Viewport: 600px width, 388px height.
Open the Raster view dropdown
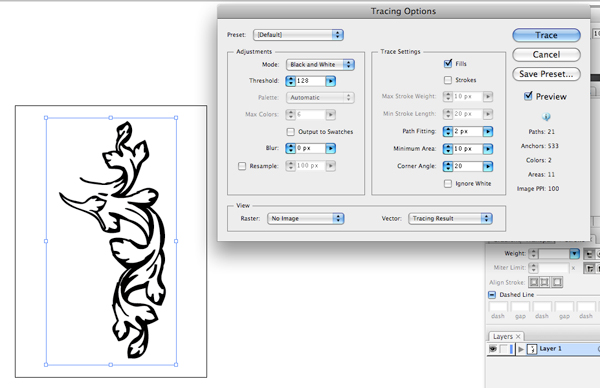click(x=305, y=218)
